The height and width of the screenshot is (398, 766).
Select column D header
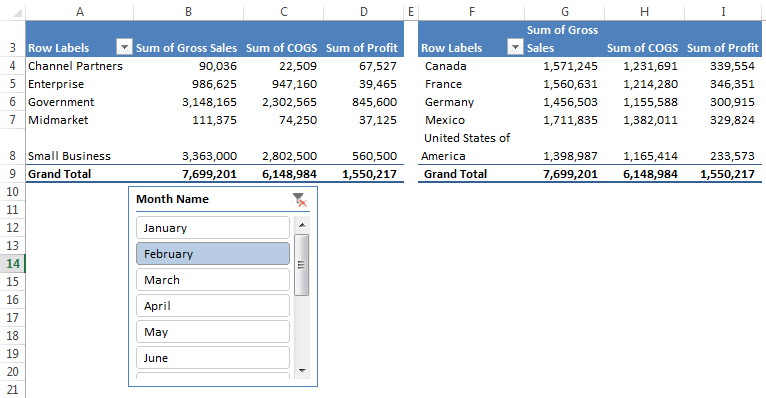363,12
